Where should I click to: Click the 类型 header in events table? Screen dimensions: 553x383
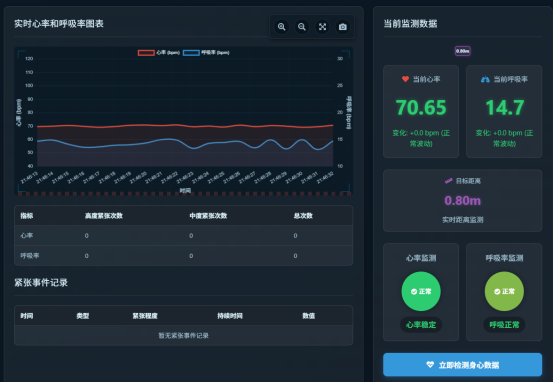click(x=83, y=316)
